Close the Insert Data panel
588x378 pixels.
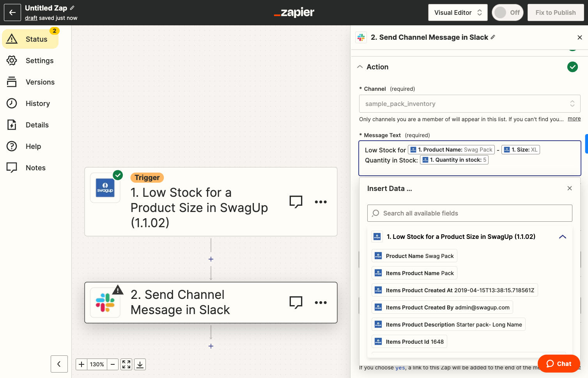pos(570,188)
